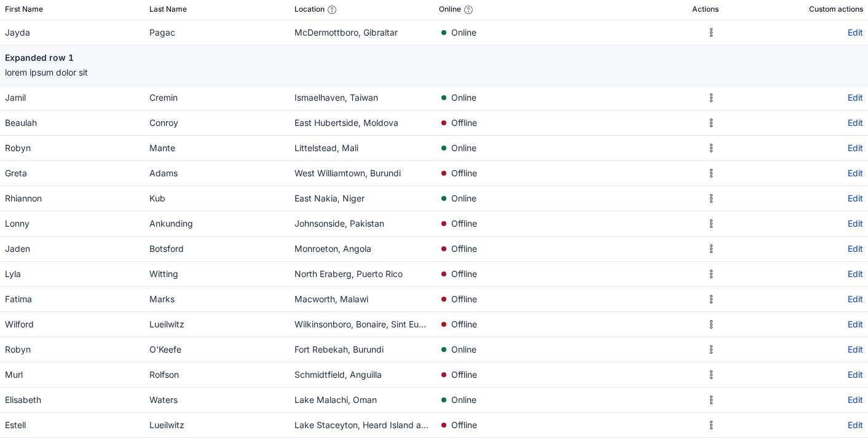Open kebab menu for Lyla Witting
The image size is (868, 438).
(x=711, y=274)
